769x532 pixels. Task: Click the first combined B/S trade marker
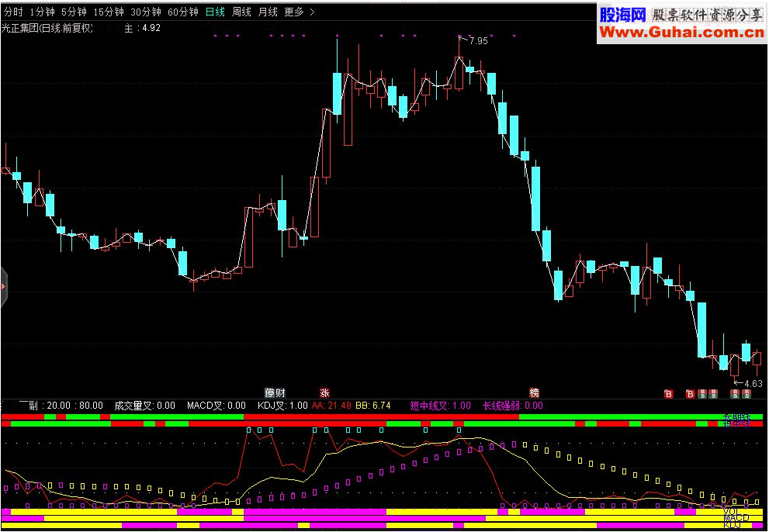point(701,393)
